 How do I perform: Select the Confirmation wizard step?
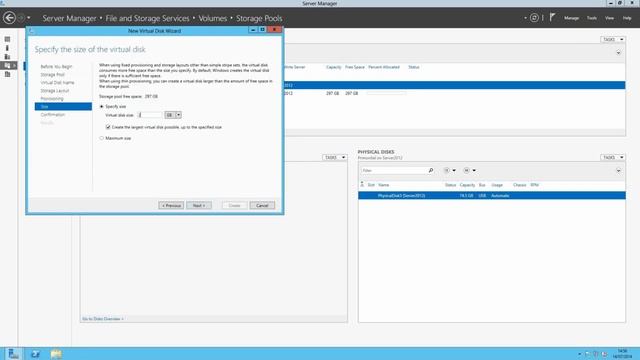(x=53, y=115)
